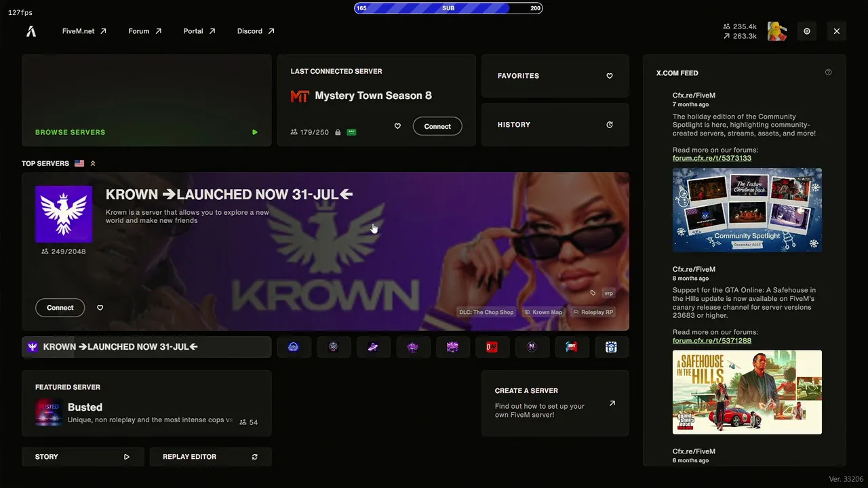Click the green flag badge on Mystery Town

coord(351,132)
